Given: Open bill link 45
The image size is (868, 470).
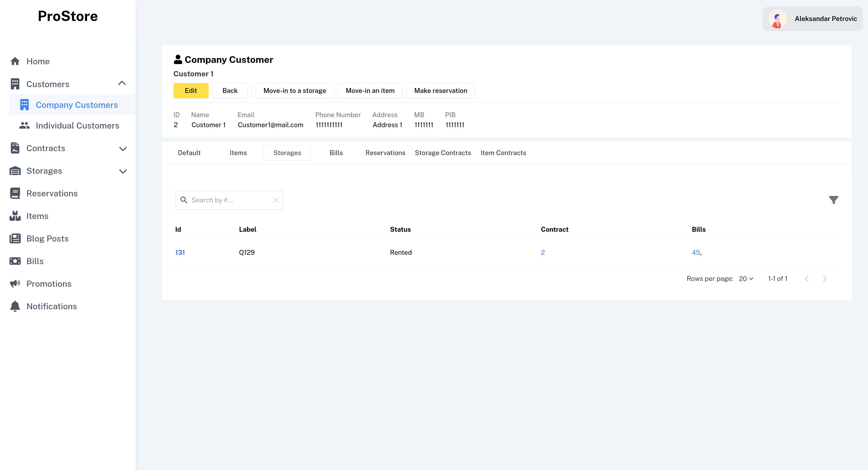Looking at the screenshot, I should pos(695,252).
